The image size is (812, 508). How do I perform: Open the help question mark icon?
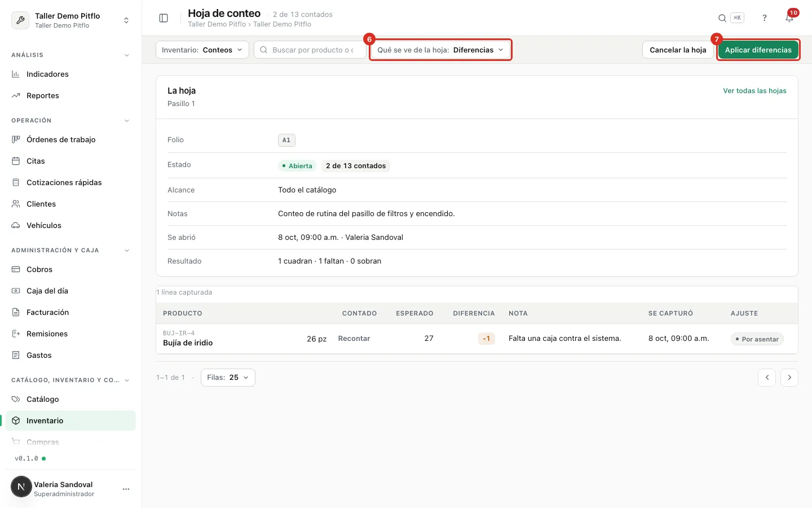click(765, 18)
